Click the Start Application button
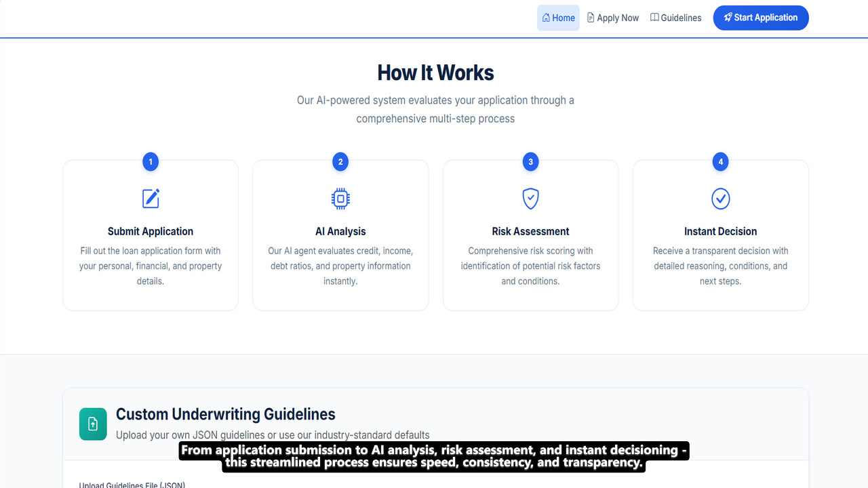The image size is (868, 488). 761,18
